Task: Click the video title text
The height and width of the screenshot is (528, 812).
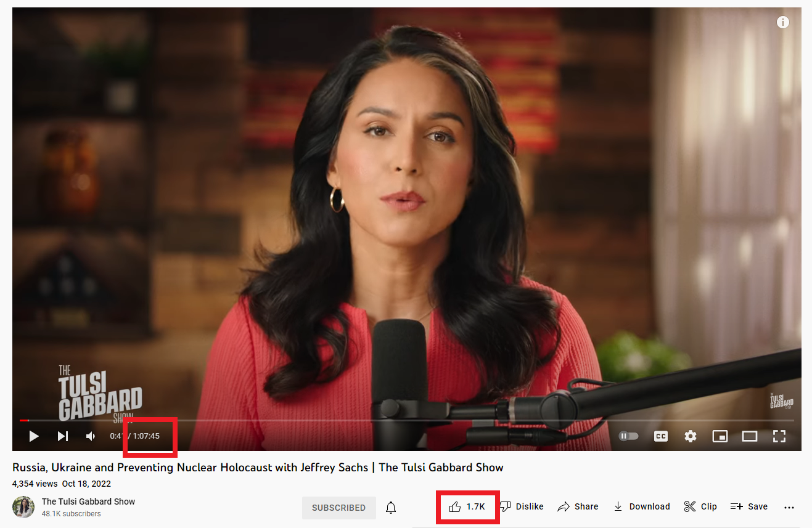Action: (x=258, y=467)
